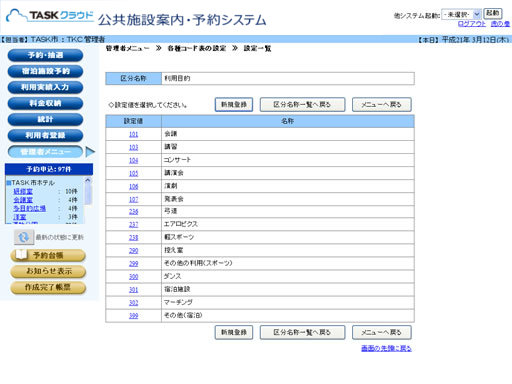Open the 予約台帳 button with book icon

click(x=48, y=255)
